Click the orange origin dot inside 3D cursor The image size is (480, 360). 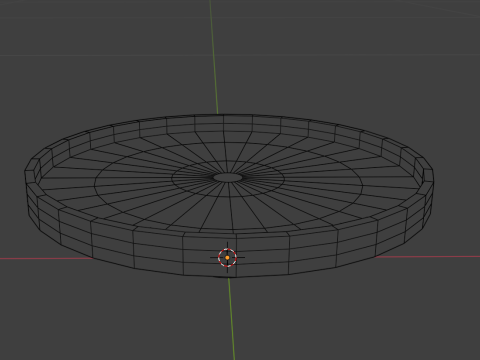click(227, 258)
